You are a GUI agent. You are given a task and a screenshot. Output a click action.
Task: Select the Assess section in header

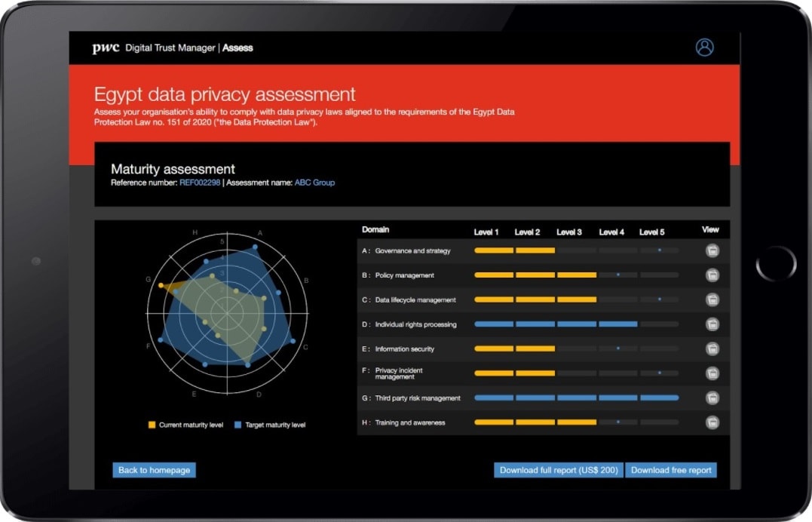tap(237, 48)
